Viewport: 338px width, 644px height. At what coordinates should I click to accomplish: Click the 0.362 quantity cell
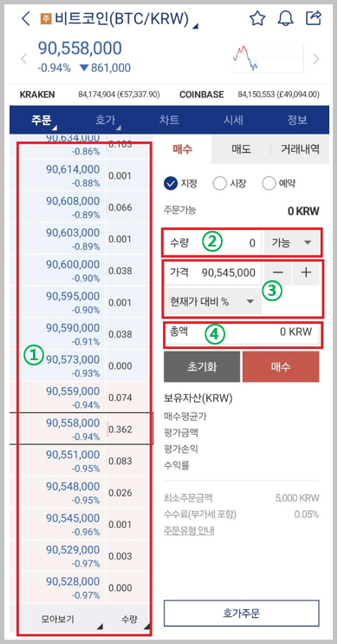[128, 430]
